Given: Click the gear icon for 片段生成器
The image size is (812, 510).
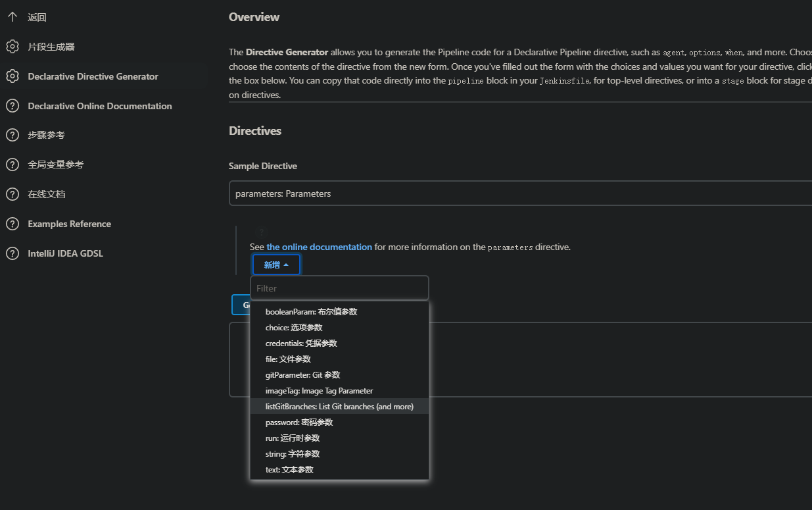Looking at the screenshot, I should (x=12, y=47).
